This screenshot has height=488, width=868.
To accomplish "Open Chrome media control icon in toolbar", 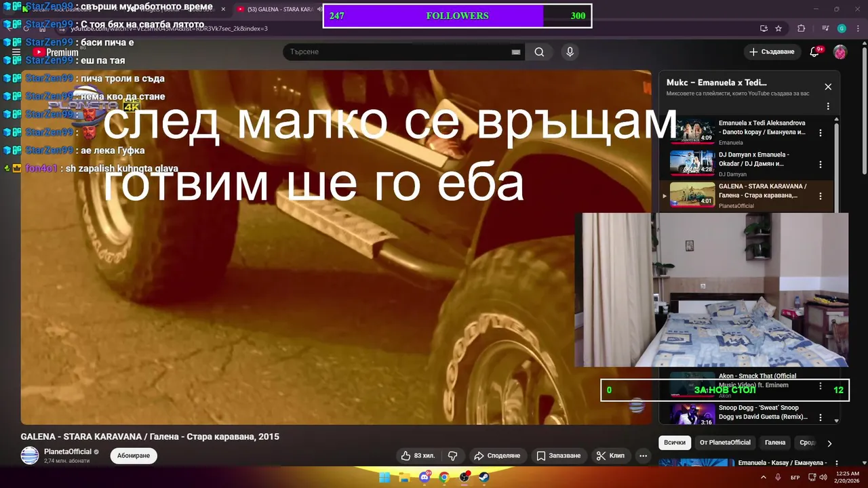I will click(x=825, y=28).
